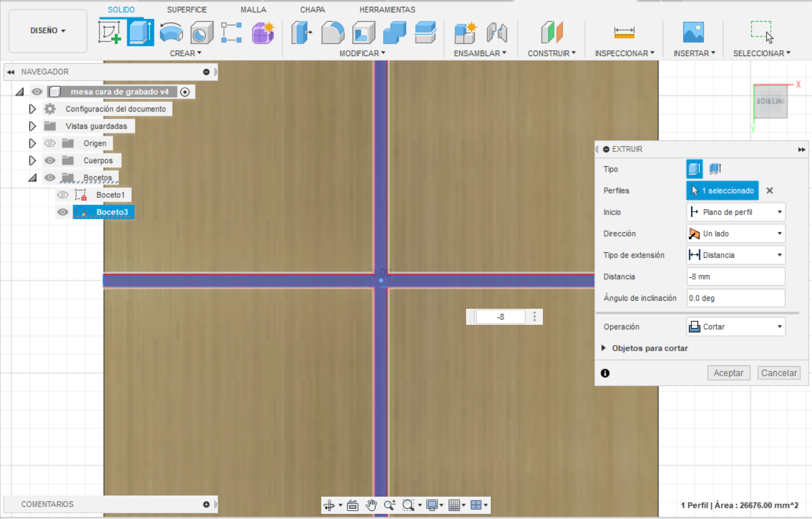Choose the thin extrude type icon

click(x=715, y=169)
